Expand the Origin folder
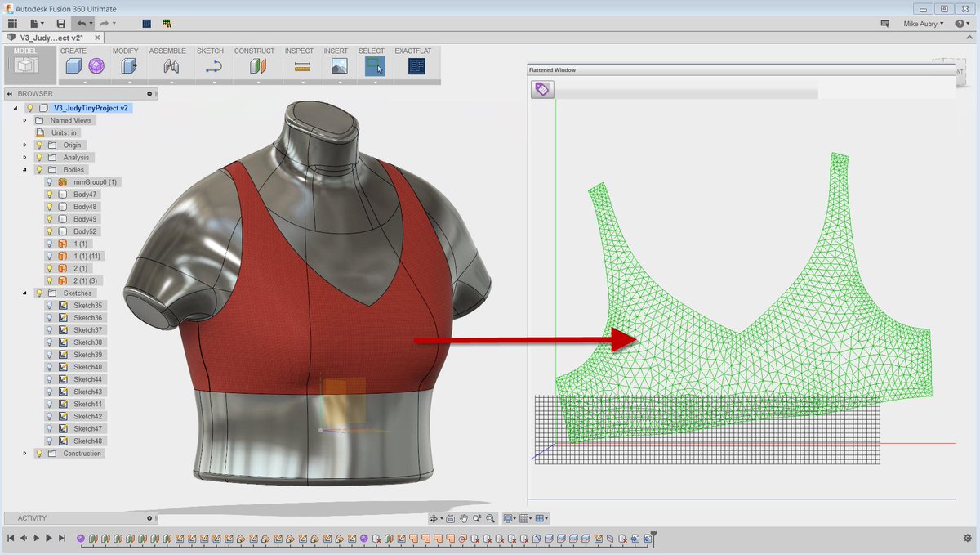This screenshot has height=555, width=980. (x=25, y=145)
